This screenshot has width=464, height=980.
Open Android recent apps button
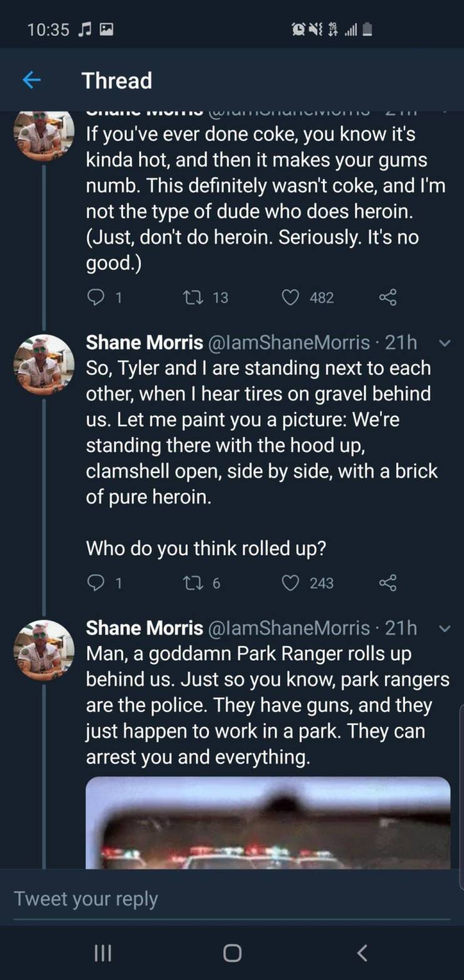pos(102,953)
